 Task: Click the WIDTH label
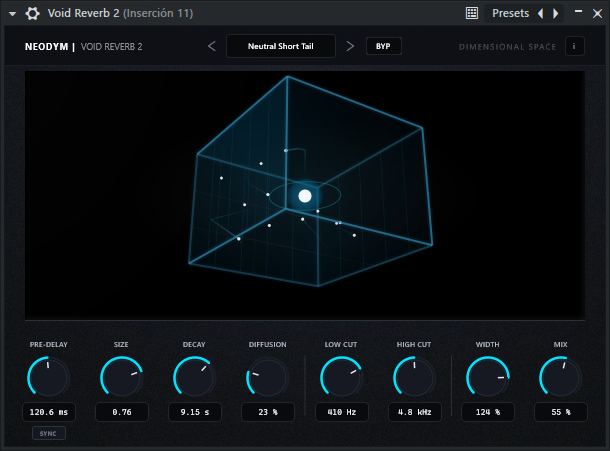[x=487, y=345]
